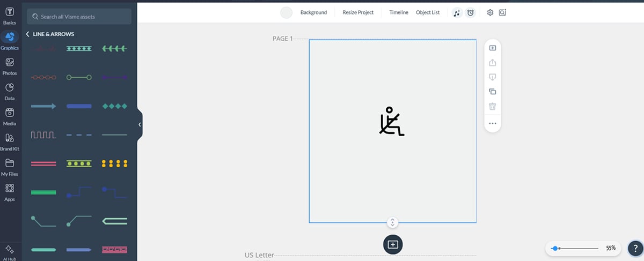Click the zoom slider handle
Screen dimensions: 644x261
point(555,249)
